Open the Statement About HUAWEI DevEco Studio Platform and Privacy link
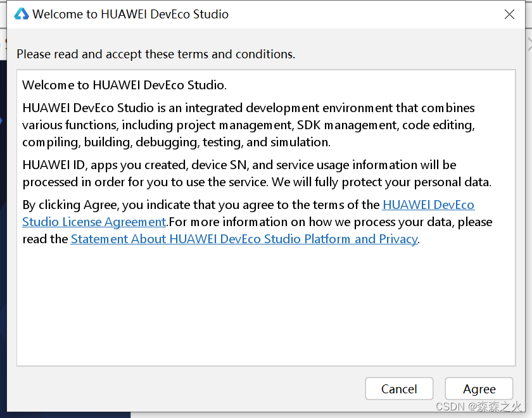 pyautogui.click(x=244, y=239)
